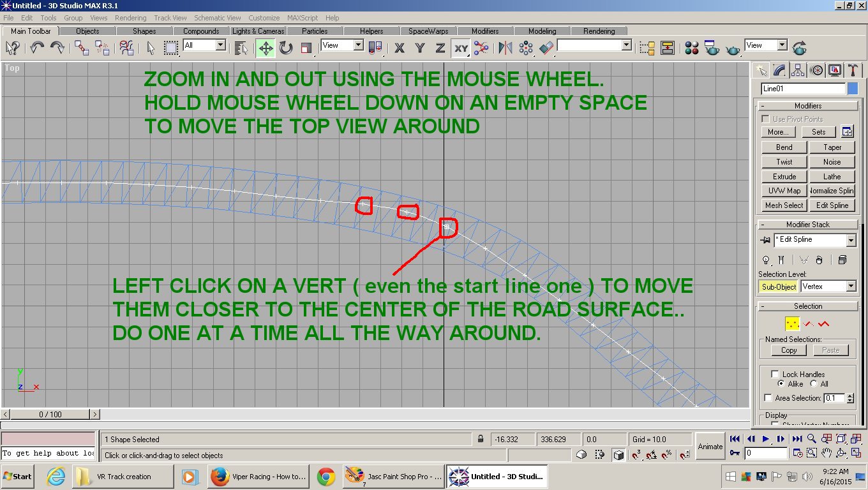Toggle the Animate button
868x490 pixels.
[x=710, y=447]
